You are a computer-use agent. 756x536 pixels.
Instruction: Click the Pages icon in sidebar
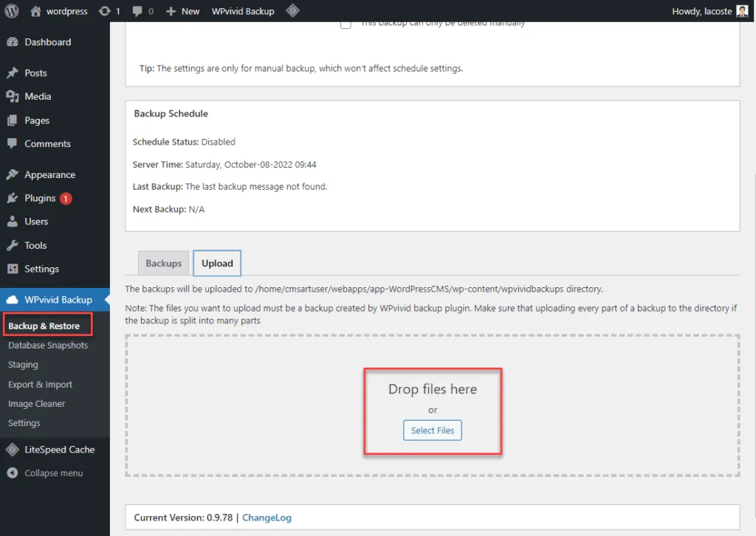(13, 120)
